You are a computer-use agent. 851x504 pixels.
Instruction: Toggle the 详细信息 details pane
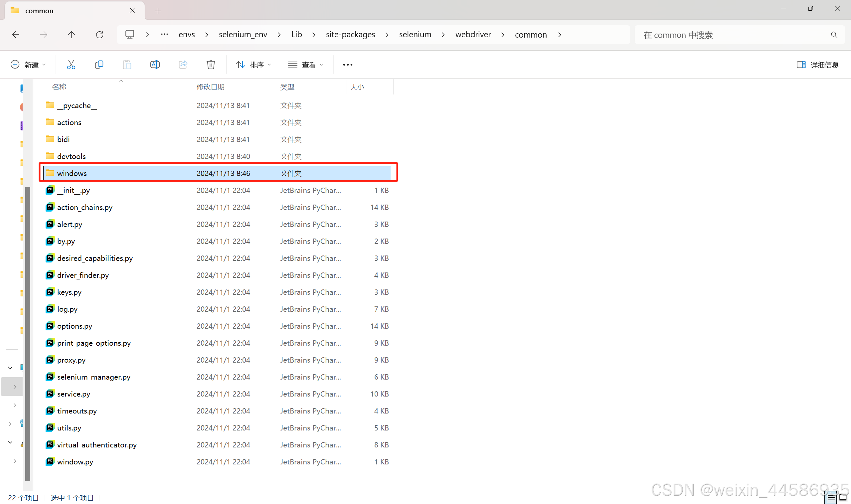(817, 65)
